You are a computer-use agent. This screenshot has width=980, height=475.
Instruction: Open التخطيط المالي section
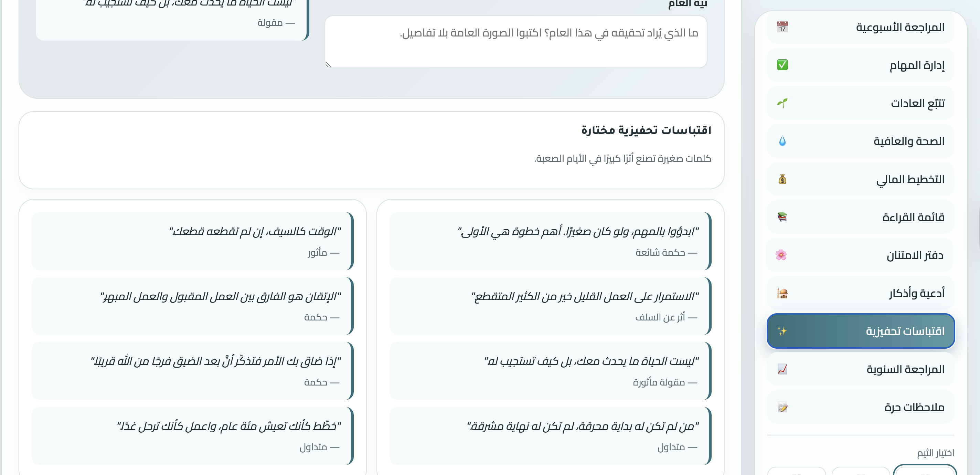[861, 179]
